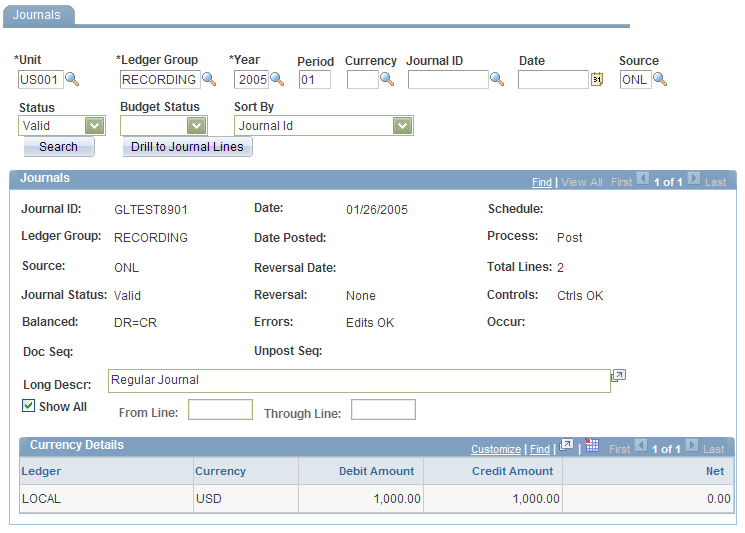Select the DR=CR balanced value
This screenshot has height=533, width=745.
(135, 323)
